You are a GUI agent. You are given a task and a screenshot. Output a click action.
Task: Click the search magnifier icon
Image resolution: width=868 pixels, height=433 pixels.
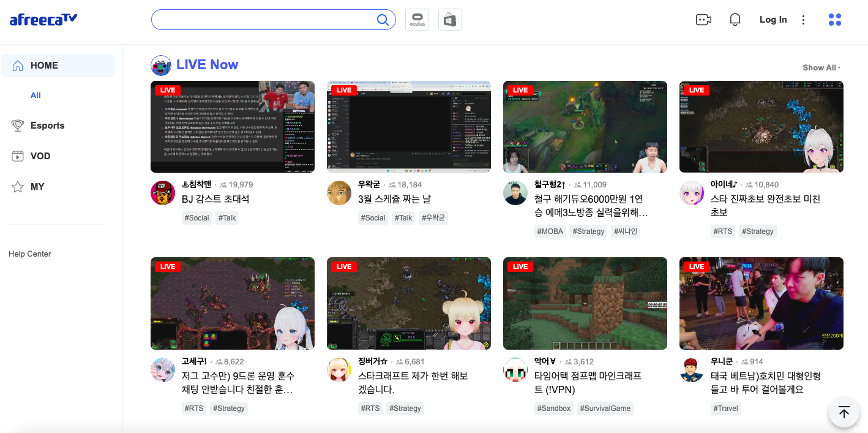383,20
